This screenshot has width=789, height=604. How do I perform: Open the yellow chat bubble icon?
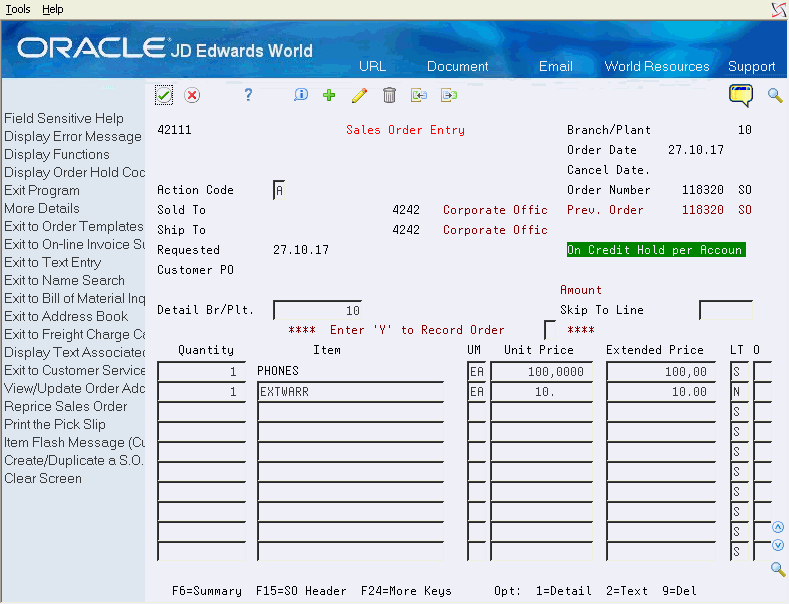click(741, 95)
